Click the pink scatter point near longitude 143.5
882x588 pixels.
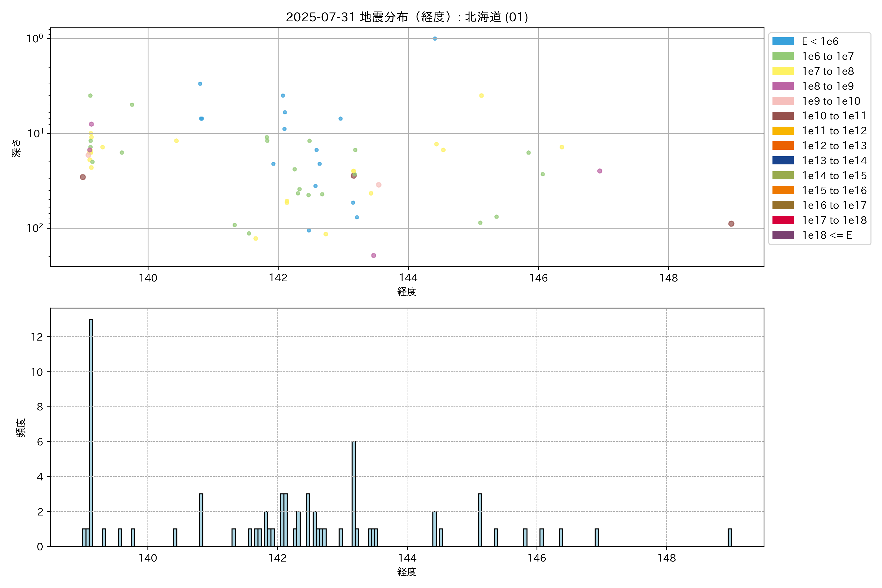[x=378, y=185]
